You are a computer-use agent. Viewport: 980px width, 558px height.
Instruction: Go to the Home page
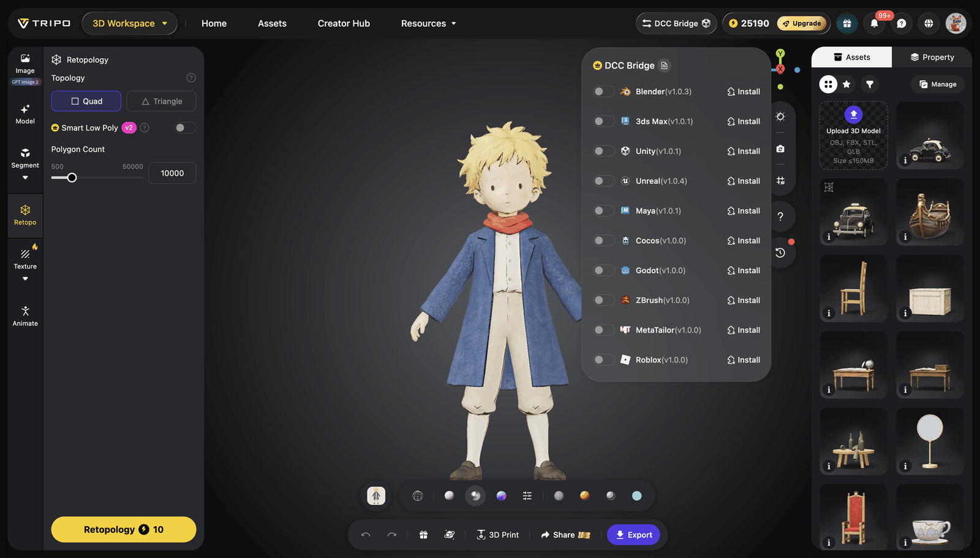coord(214,23)
